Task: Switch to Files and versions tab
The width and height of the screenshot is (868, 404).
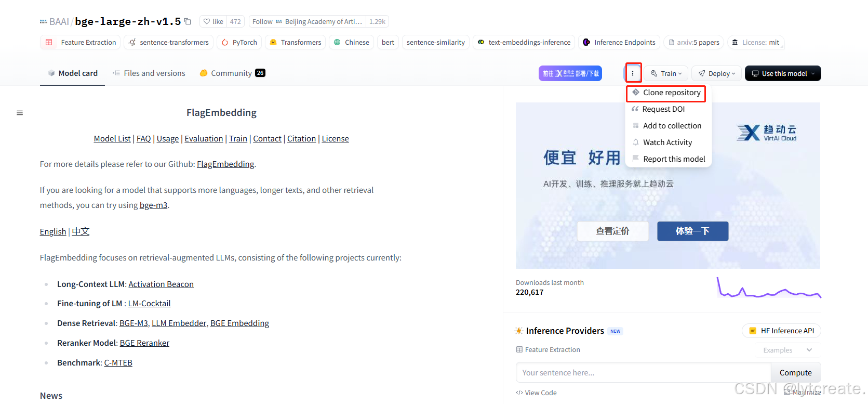Action: [x=149, y=73]
